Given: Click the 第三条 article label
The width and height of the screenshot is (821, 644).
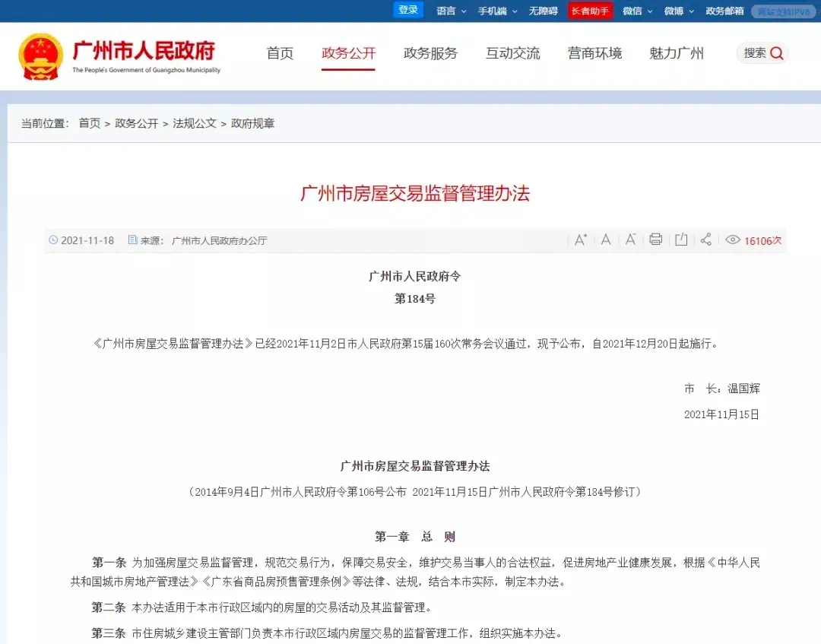Looking at the screenshot, I should (x=109, y=633).
